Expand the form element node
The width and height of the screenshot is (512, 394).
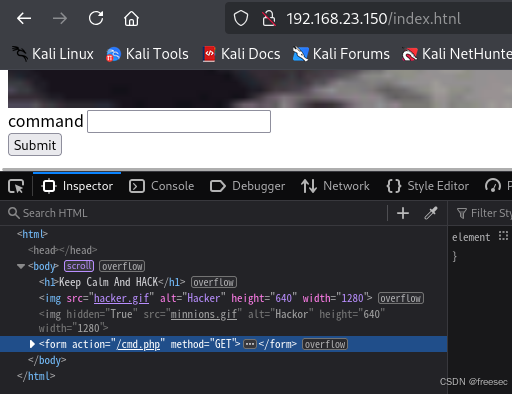[32, 344]
